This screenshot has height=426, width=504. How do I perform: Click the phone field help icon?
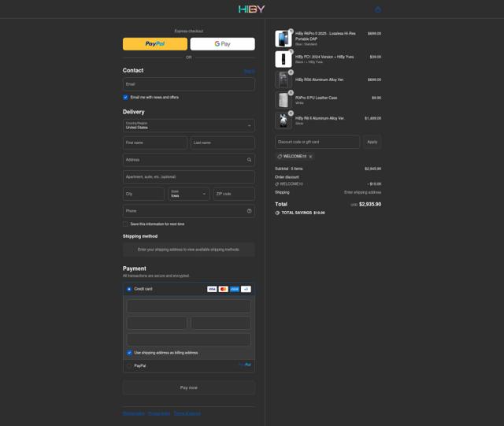249,211
